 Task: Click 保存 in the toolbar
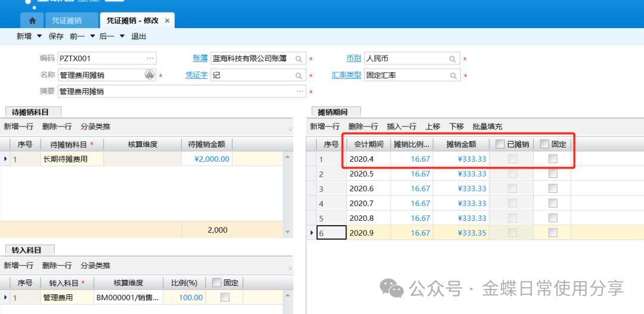coord(56,36)
